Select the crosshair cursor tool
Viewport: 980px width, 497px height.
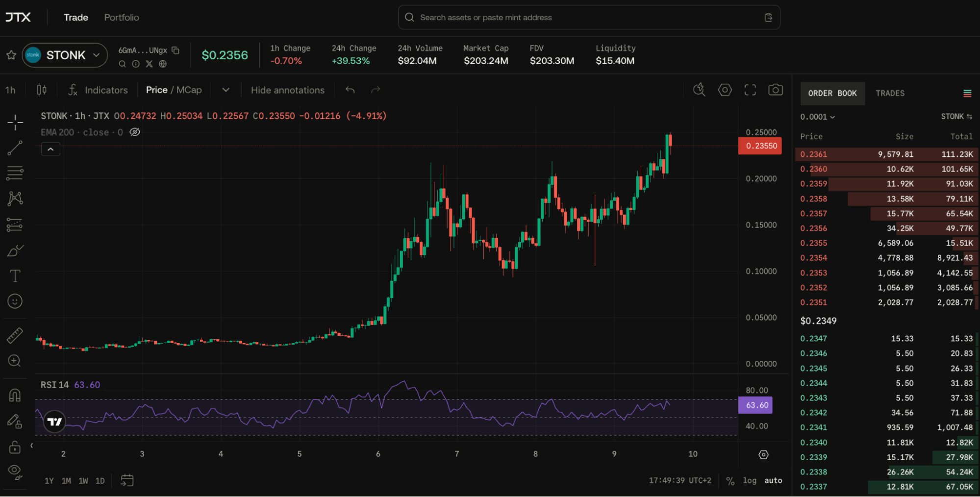[15, 122]
